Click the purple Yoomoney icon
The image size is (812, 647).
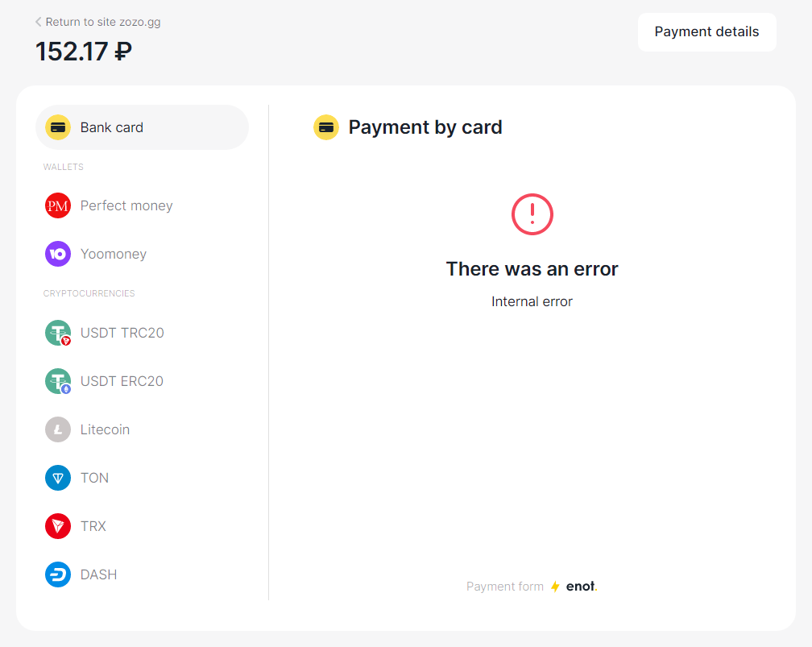click(x=58, y=254)
